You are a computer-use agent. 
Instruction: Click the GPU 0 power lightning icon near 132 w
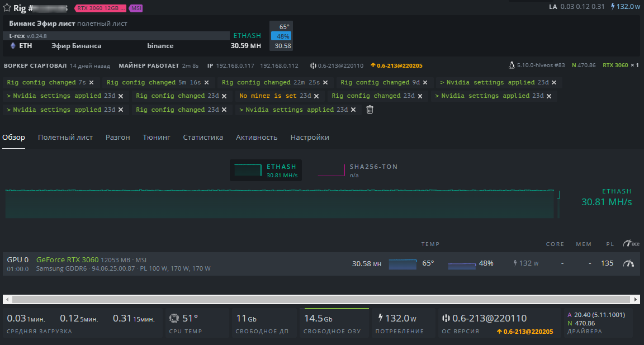click(x=515, y=263)
